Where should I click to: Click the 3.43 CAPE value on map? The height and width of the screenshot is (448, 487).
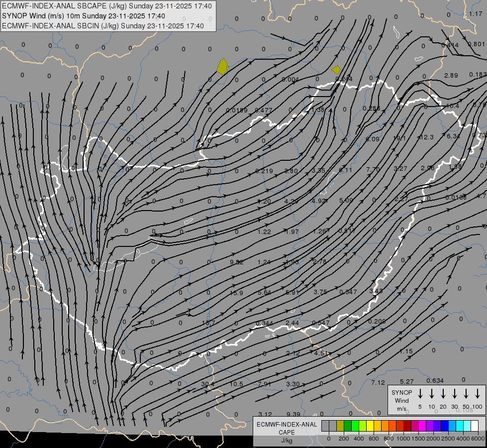click(x=376, y=291)
